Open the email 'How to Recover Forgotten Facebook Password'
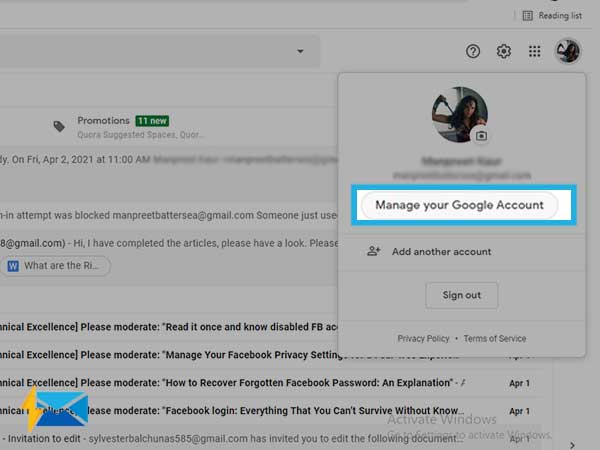Viewport: 600px width, 450px height. click(x=272, y=383)
